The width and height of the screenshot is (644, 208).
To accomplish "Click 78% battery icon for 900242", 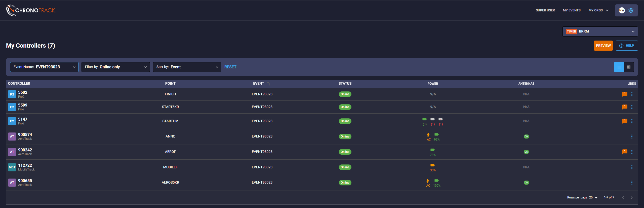I will [x=432, y=150].
